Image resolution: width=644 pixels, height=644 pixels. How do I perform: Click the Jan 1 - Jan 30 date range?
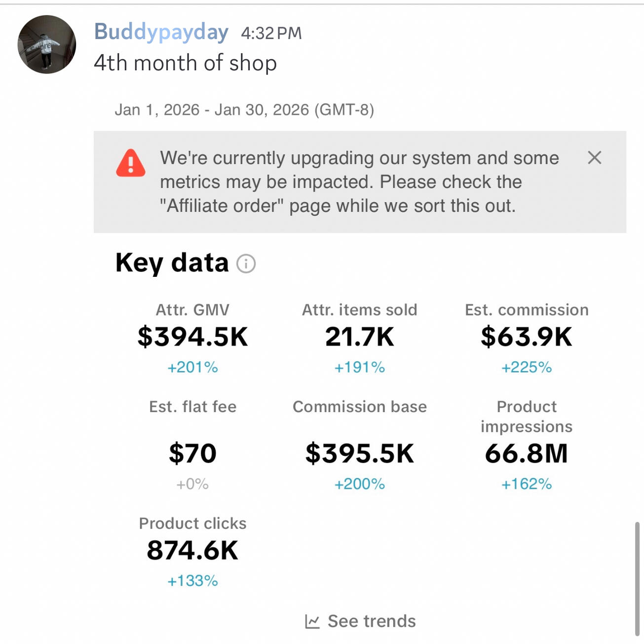[244, 110]
